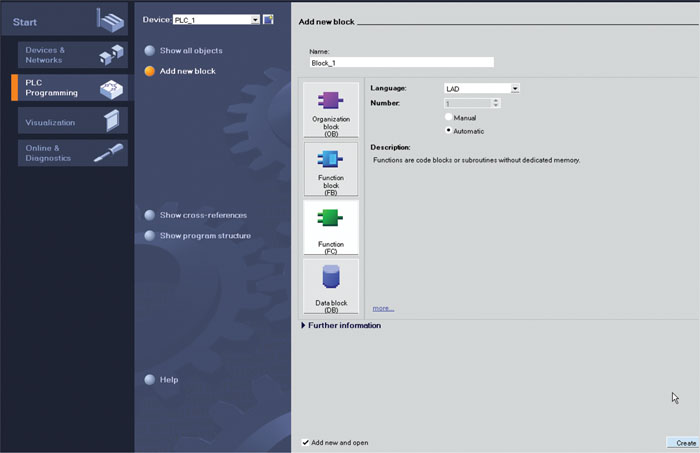Open Visualization portal
The height and width of the screenshot is (453, 700).
pyautogui.click(x=73, y=121)
